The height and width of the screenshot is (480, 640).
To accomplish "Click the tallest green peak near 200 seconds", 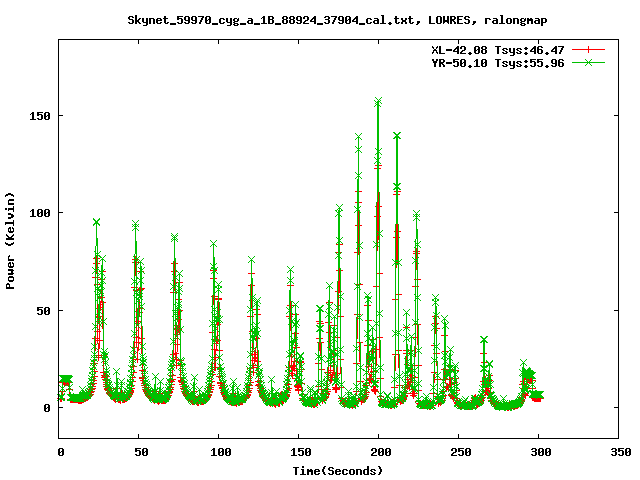I will point(378,101).
